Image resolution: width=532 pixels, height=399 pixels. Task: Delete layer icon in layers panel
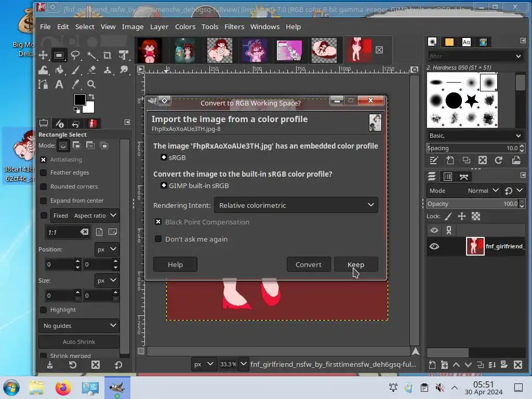518,365
